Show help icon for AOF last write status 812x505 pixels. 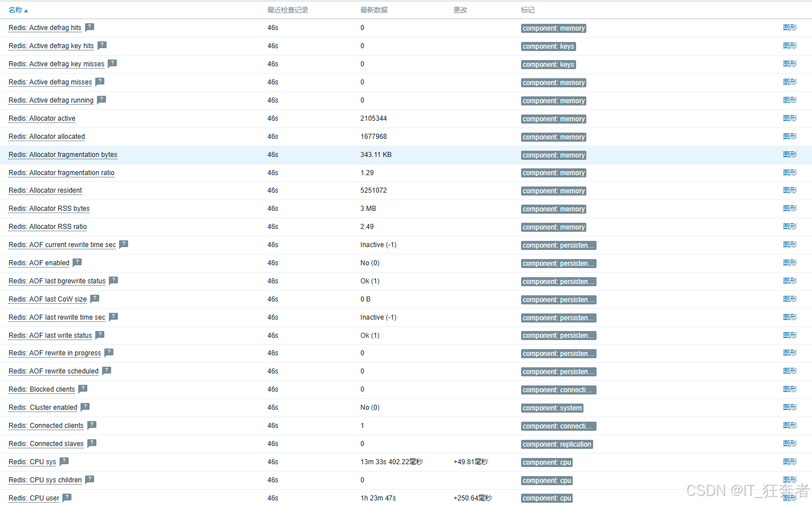coord(100,335)
